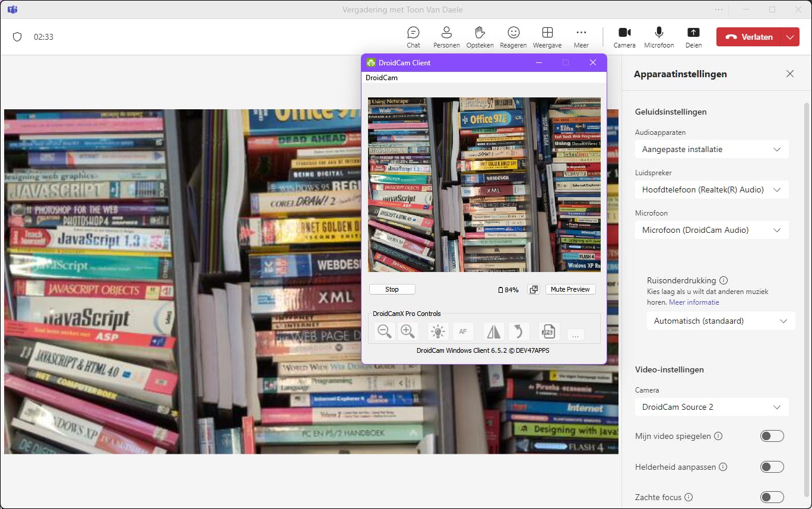This screenshot has height=509, width=812.
Task: Raise hand with the Opsteken button
Action: (480, 37)
